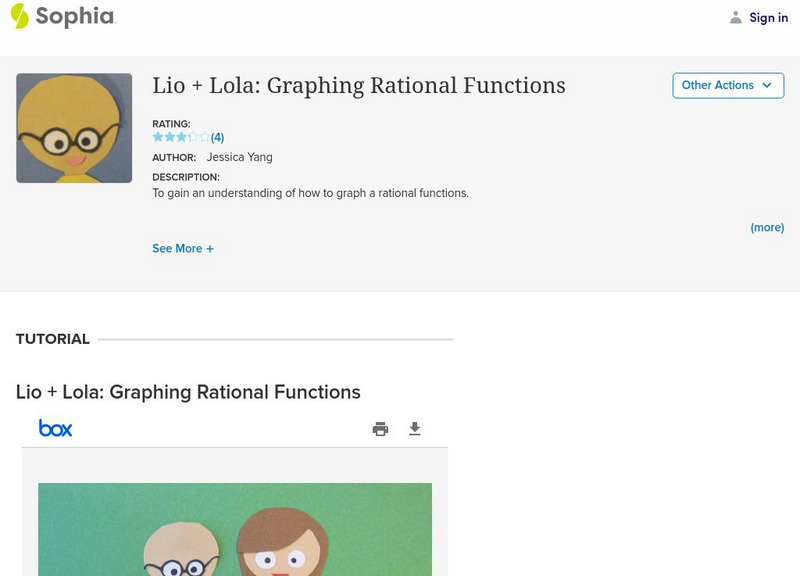The height and width of the screenshot is (576, 800).
Task: Expand the description with the (more) link
Action: click(x=767, y=227)
